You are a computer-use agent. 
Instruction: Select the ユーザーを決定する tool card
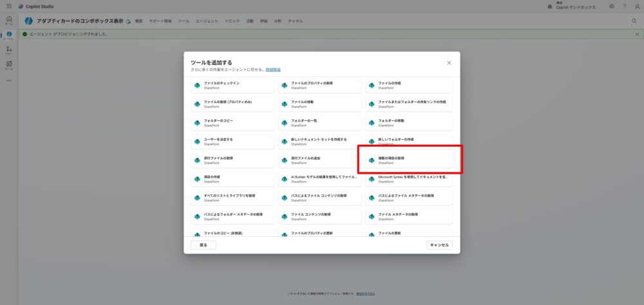coord(234,141)
